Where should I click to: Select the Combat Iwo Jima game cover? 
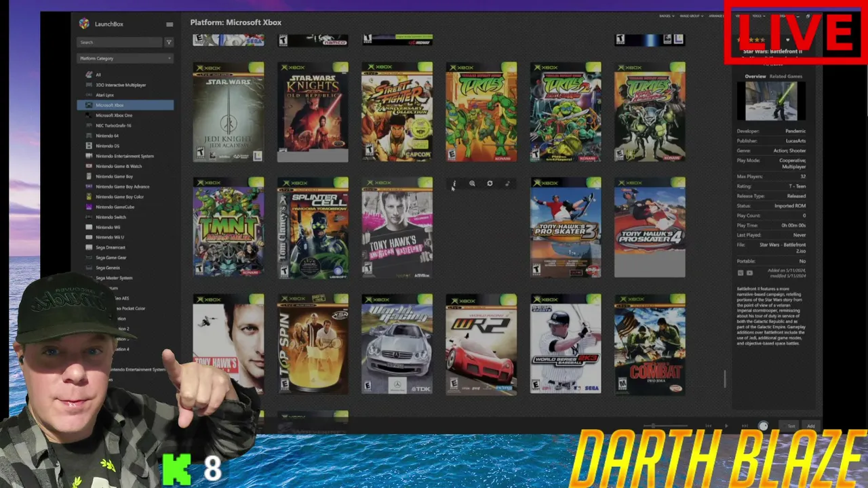click(x=650, y=344)
